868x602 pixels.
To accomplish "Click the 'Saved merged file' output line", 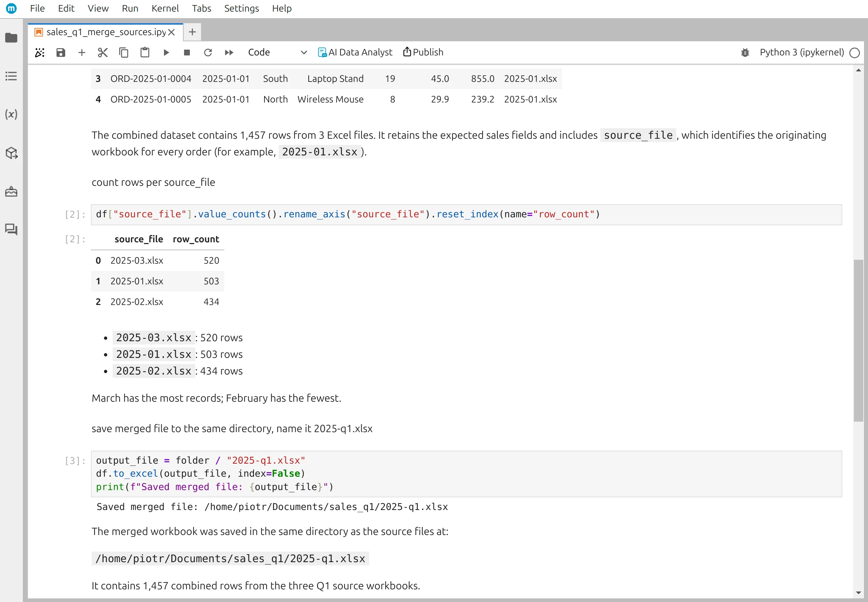I will click(272, 507).
